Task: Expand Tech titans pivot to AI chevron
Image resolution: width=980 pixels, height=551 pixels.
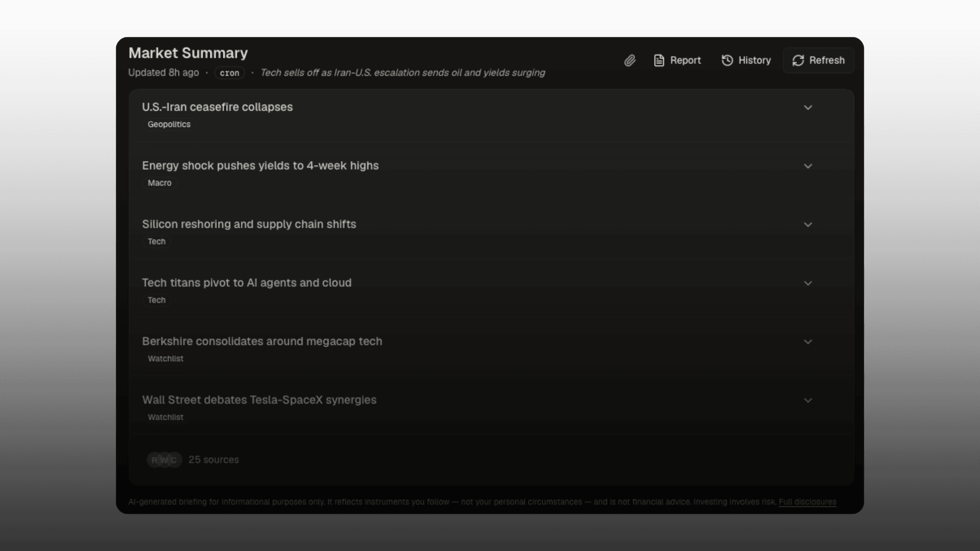Action: tap(808, 283)
